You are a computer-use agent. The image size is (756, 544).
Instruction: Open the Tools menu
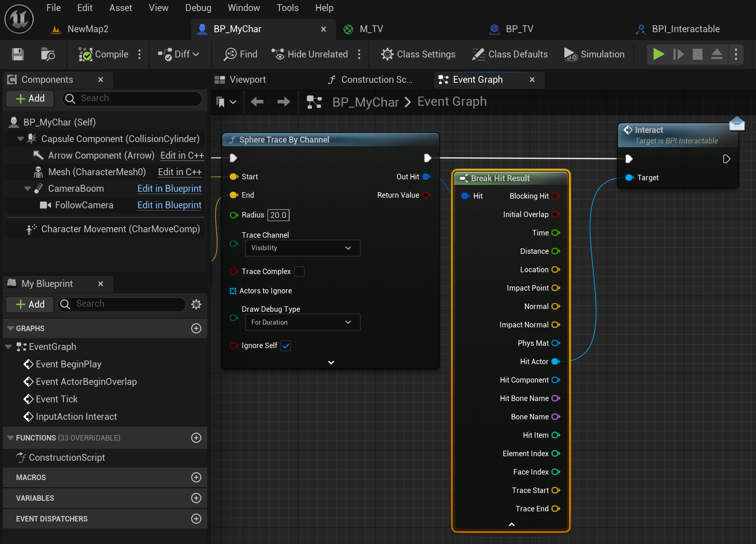point(287,8)
